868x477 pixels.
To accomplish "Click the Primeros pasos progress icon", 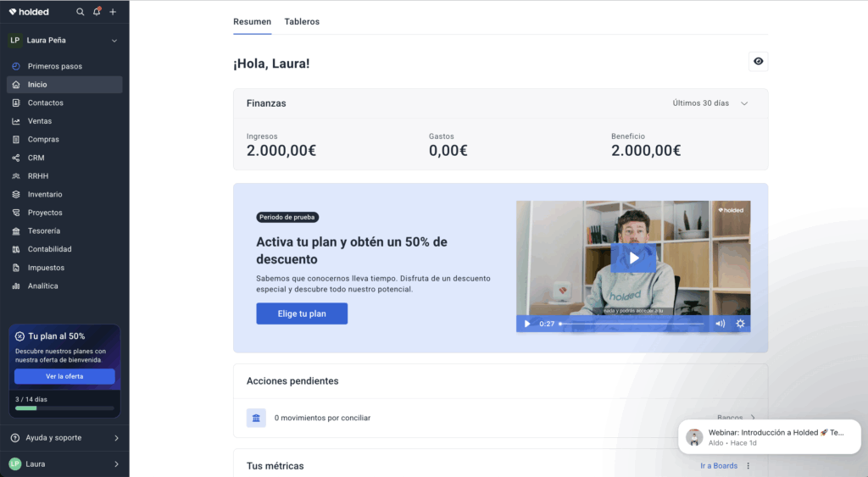I will tap(16, 66).
